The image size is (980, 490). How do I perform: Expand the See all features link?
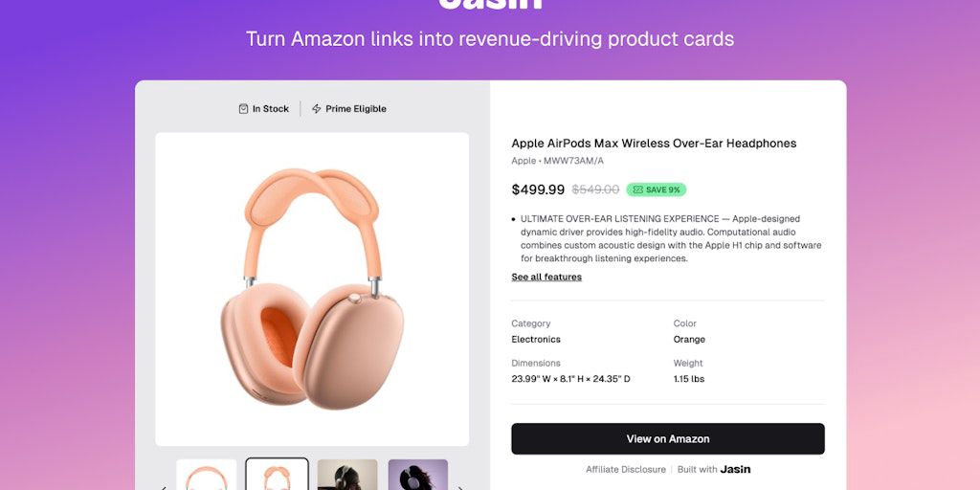tap(546, 277)
